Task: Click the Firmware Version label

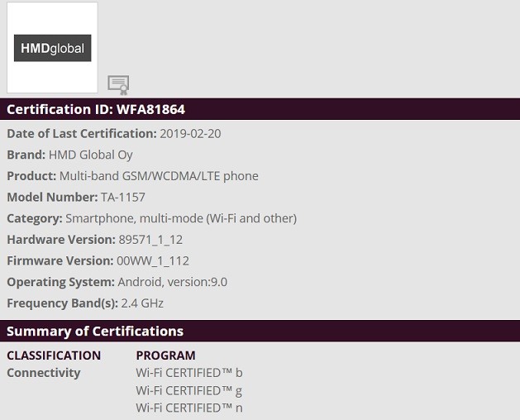Action: coord(60,261)
